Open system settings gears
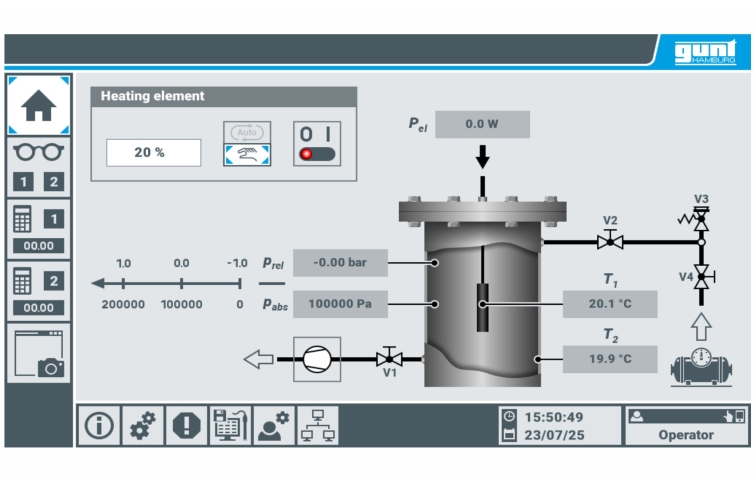 (x=142, y=425)
